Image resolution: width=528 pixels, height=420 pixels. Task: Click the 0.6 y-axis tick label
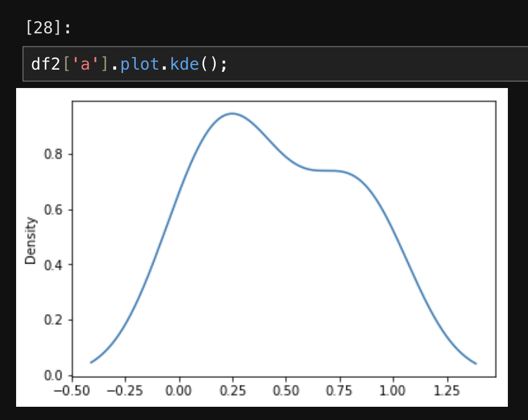(53, 209)
